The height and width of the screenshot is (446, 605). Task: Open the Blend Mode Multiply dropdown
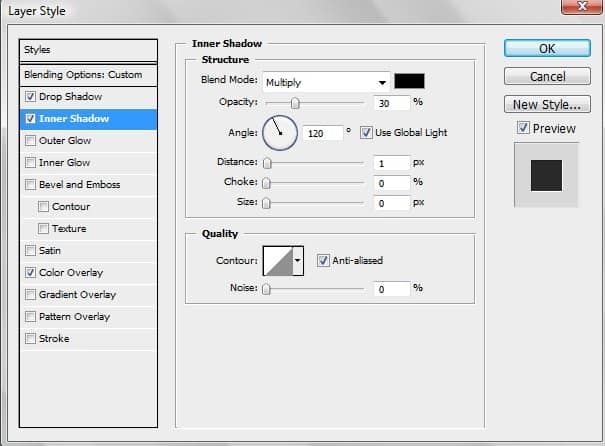326,82
